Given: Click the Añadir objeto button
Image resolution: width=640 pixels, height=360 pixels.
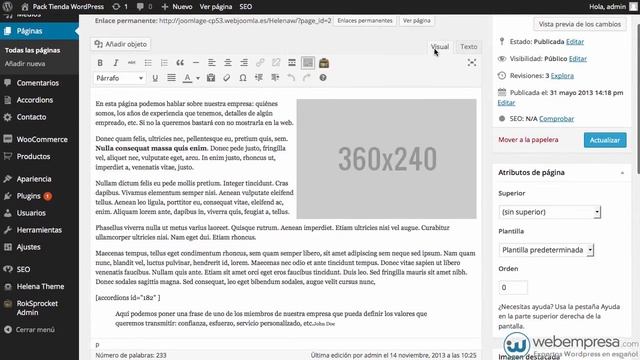Looking at the screenshot, I should click(x=121, y=44).
